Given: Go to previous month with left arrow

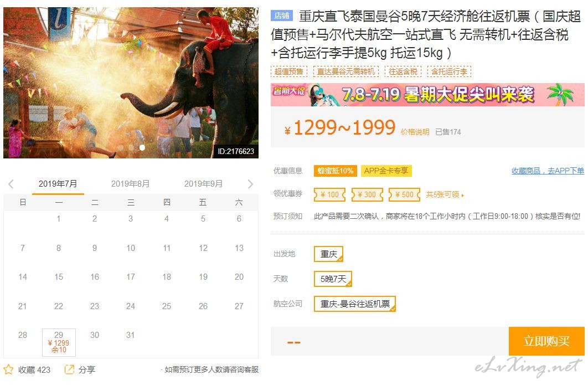Looking at the screenshot, I should click(x=11, y=184).
